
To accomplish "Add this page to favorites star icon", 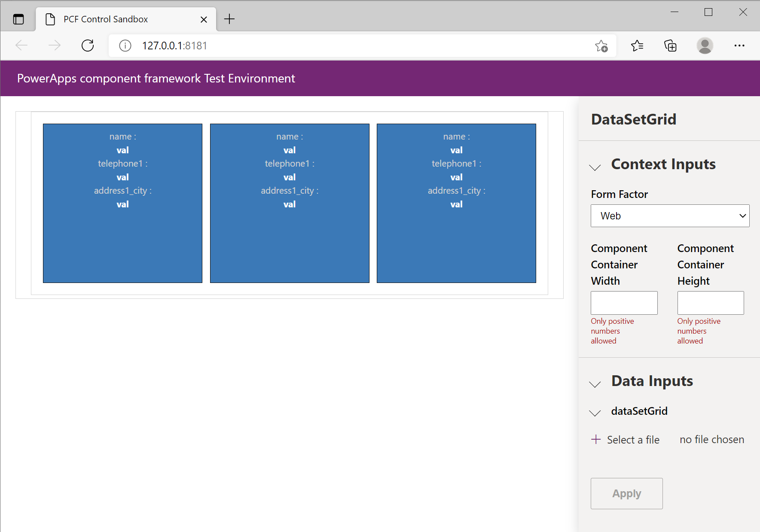I will (x=601, y=46).
